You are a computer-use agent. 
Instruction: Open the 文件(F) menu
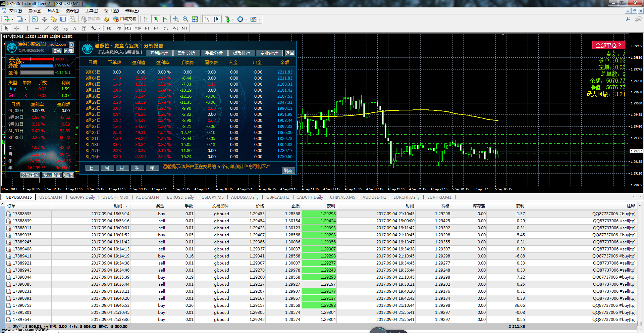pos(15,11)
